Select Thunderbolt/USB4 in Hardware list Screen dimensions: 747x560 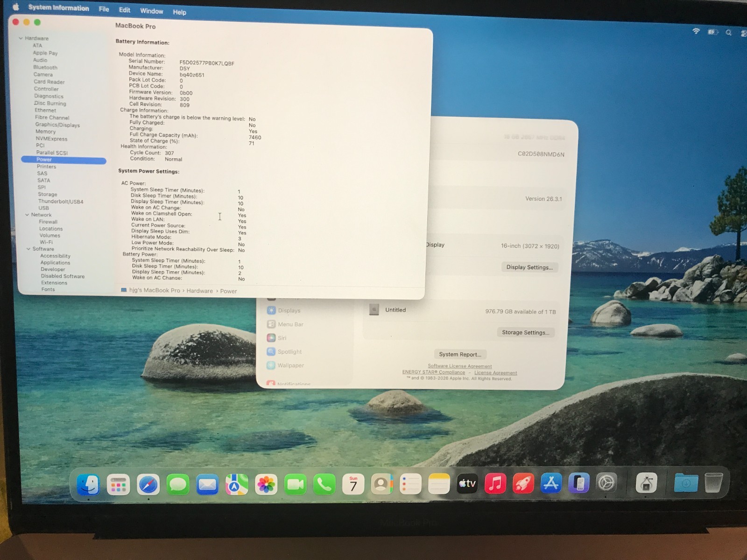[x=61, y=202]
